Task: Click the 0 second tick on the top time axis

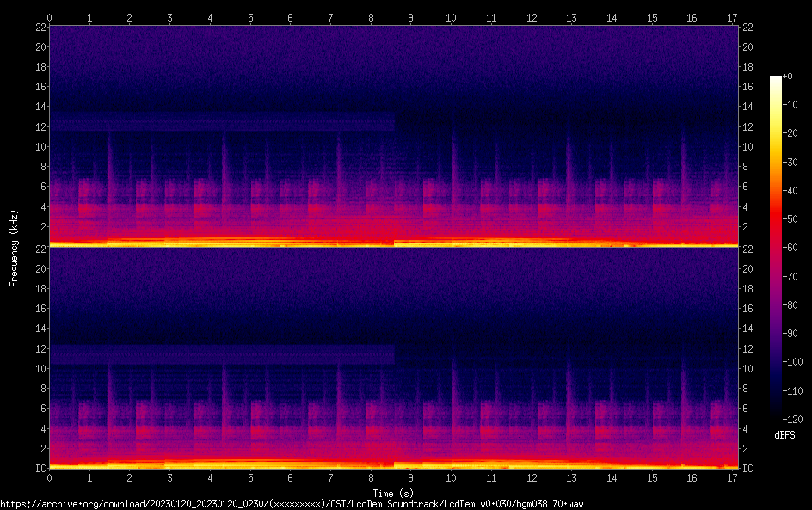Action: click(50, 17)
